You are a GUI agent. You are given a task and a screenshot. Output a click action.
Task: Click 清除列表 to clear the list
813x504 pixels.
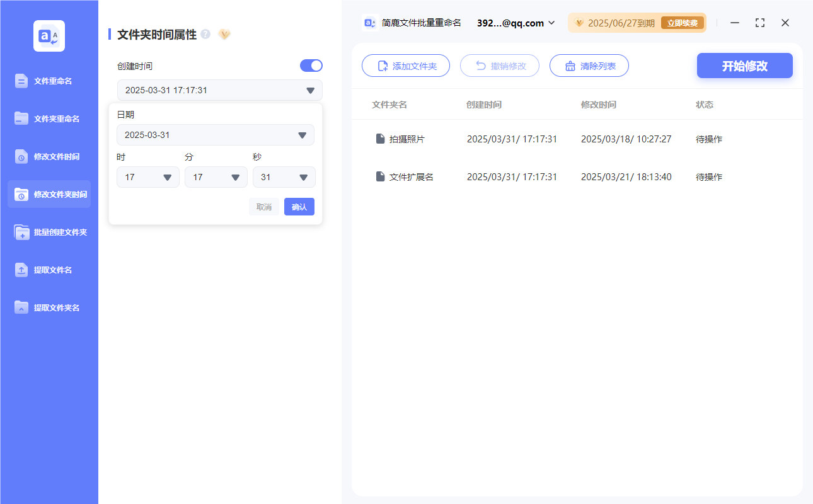(589, 65)
